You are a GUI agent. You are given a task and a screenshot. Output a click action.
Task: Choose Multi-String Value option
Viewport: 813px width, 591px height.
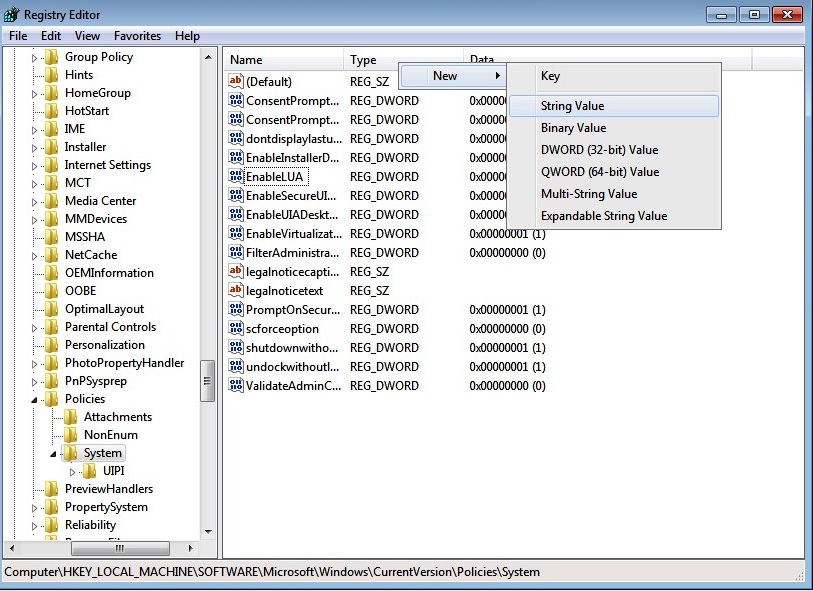click(614, 194)
